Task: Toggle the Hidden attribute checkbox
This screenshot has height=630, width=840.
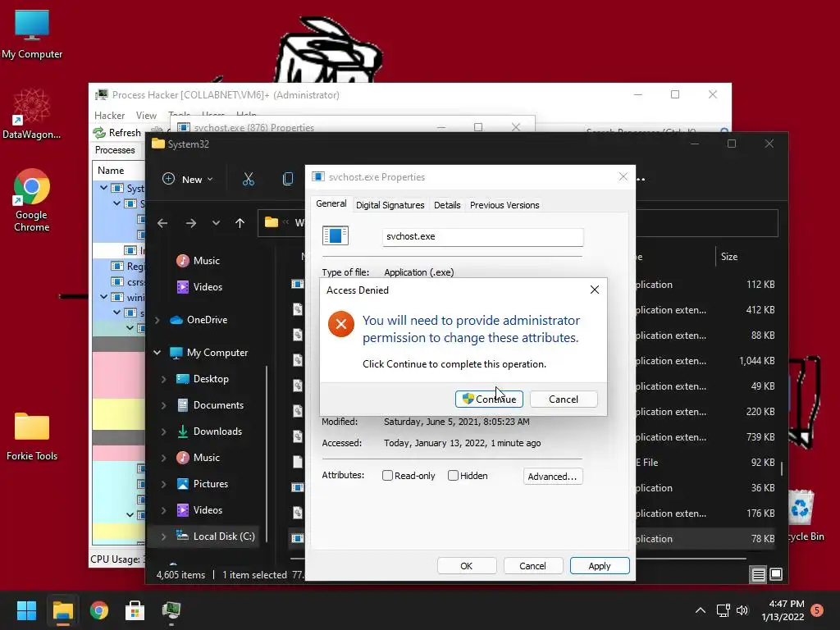Action: point(453,476)
